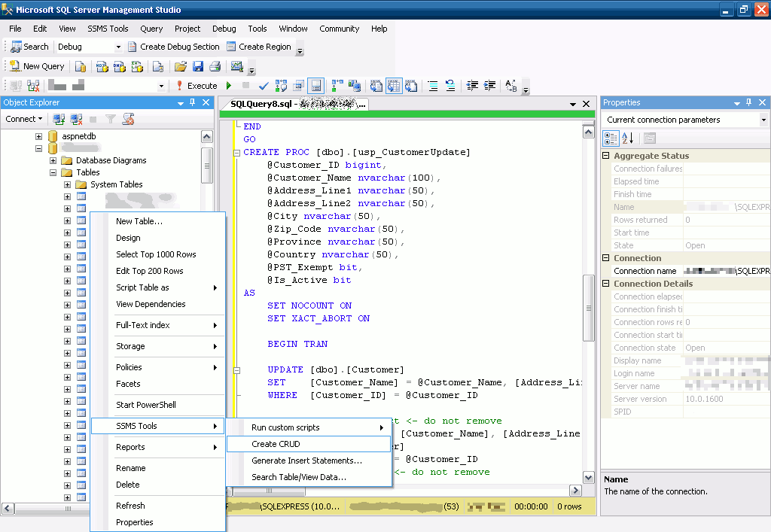
Task: Toggle Include Client Statistics icon
Action: [x=354, y=86]
